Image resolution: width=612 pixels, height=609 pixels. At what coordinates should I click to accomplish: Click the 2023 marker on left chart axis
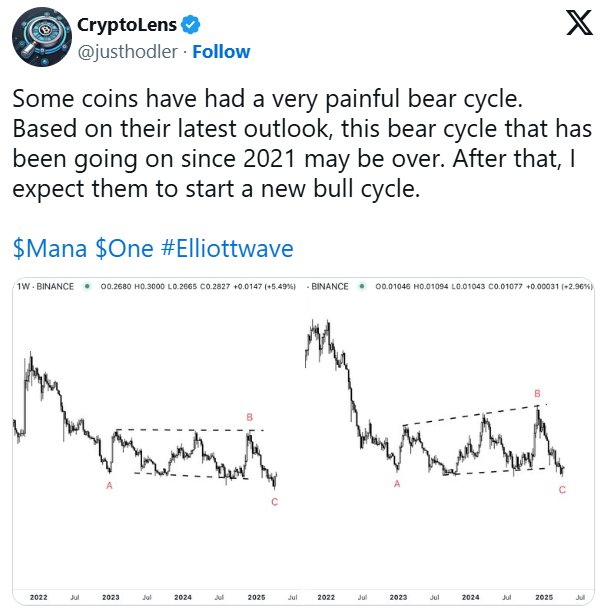pos(111,597)
